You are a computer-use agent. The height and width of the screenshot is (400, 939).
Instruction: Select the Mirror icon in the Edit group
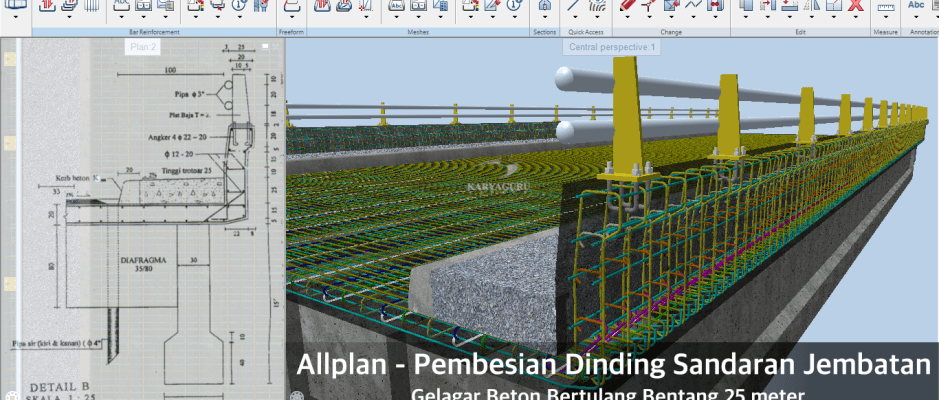click(812, 5)
